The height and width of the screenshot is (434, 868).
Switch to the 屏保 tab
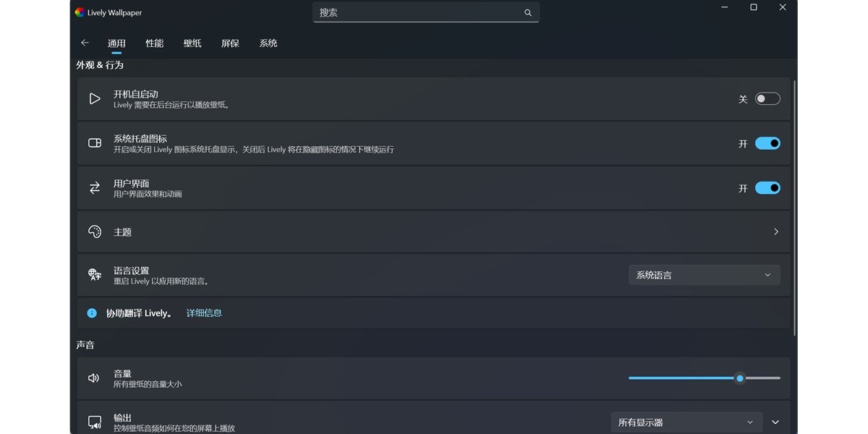point(229,43)
